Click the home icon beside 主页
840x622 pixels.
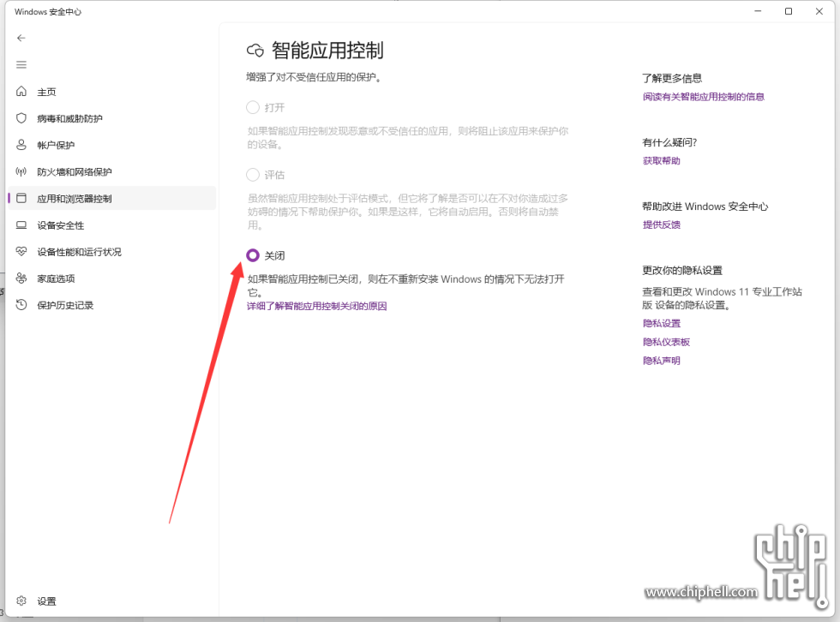click(21, 91)
